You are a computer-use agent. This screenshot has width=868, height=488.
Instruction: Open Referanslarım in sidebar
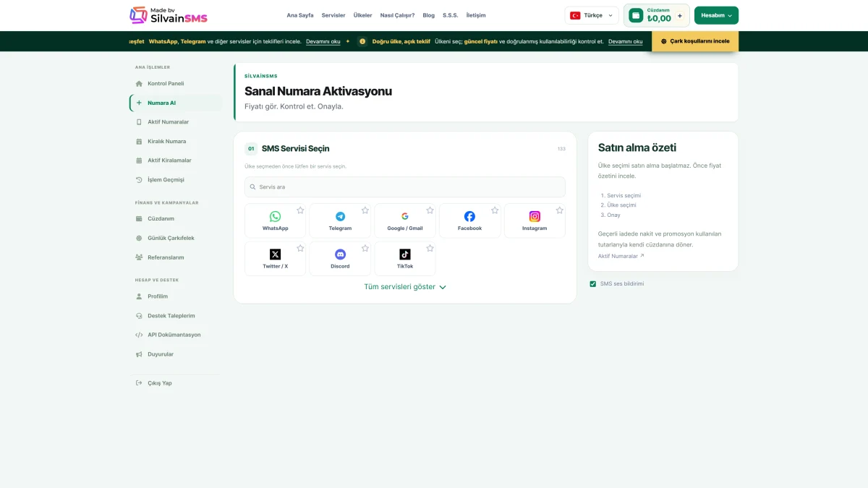click(175, 257)
